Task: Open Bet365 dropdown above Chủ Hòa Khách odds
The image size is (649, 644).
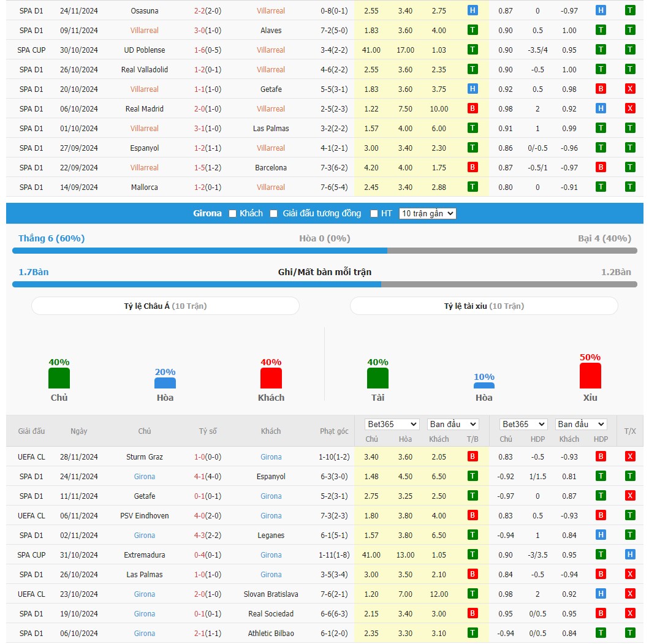Action: [392, 424]
